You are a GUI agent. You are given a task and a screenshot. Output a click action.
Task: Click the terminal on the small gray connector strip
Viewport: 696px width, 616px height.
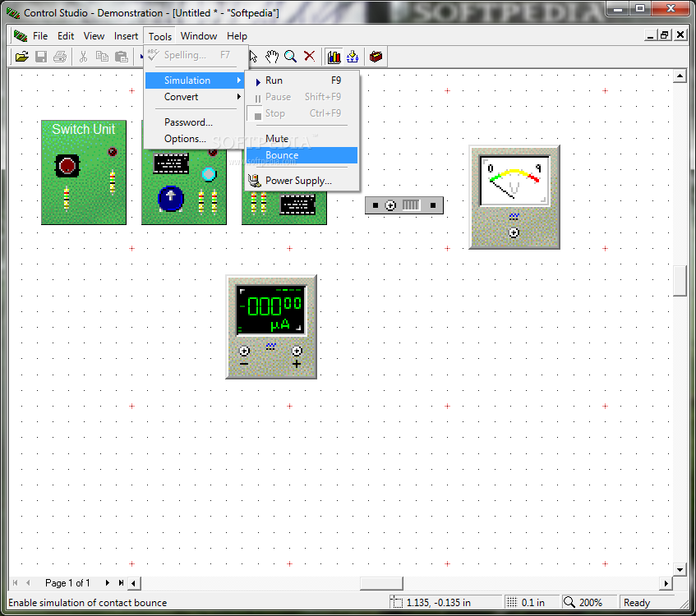click(x=390, y=205)
